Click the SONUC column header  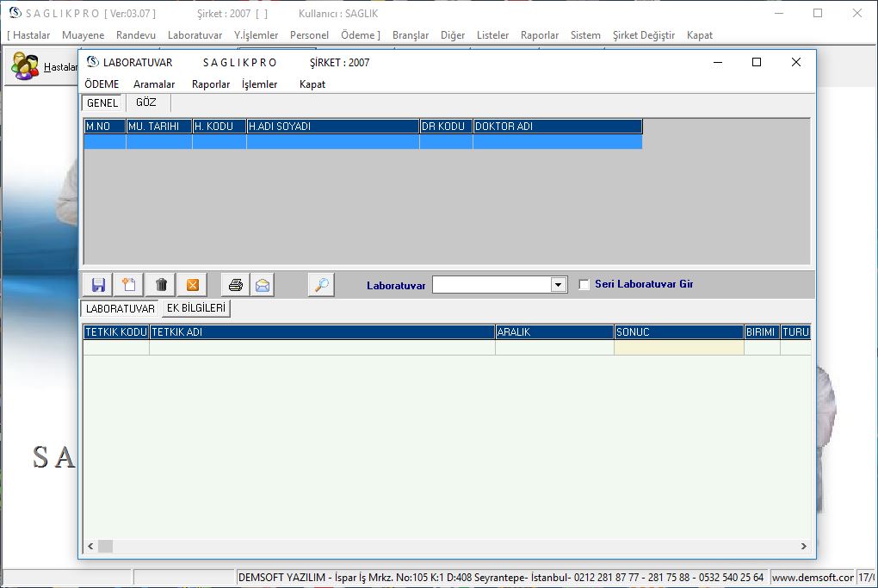tap(678, 332)
